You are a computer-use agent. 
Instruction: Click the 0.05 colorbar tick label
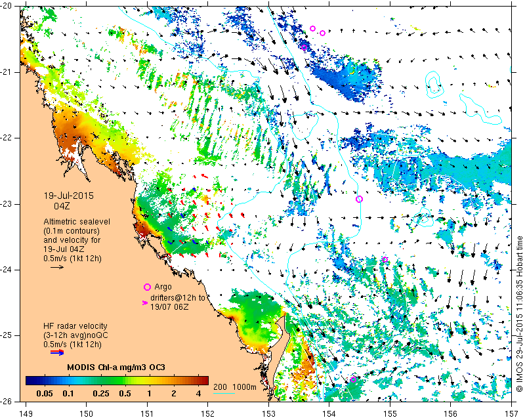44,393
